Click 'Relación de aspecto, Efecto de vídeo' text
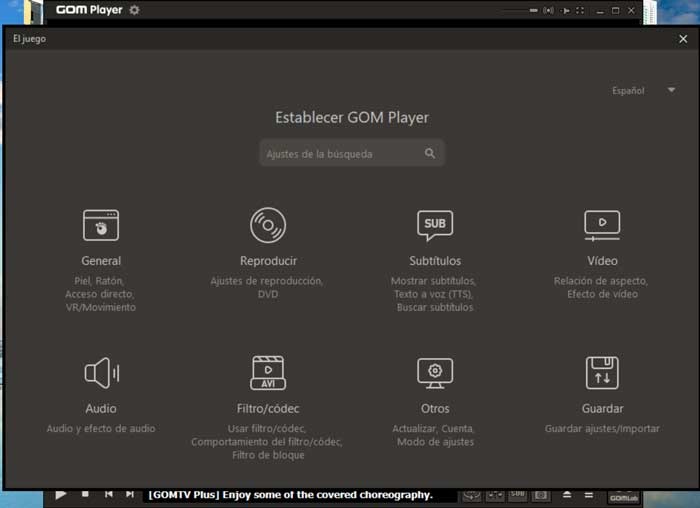The height and width of the screenshot is (508, 700). pos(601,287)
